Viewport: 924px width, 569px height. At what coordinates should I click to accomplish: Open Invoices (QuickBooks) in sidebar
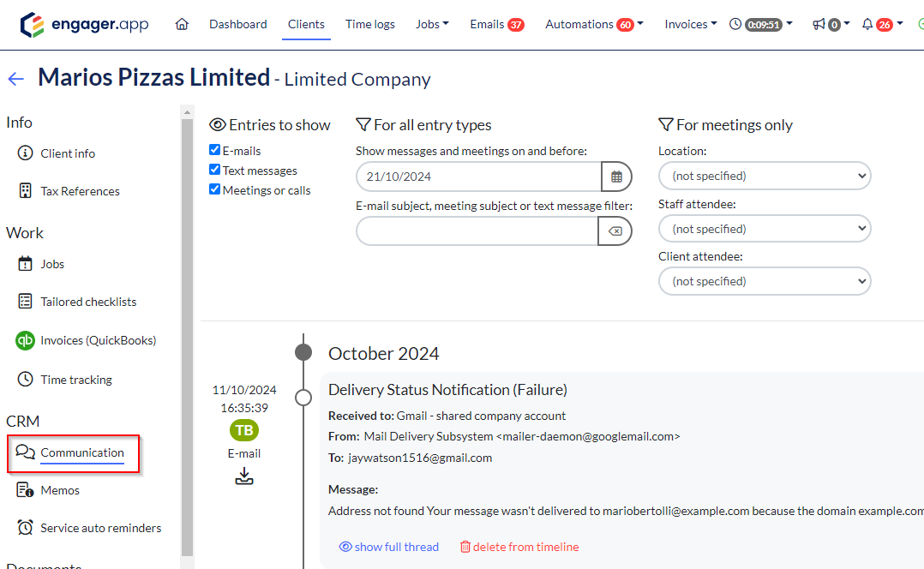click(x=99, y=340)
